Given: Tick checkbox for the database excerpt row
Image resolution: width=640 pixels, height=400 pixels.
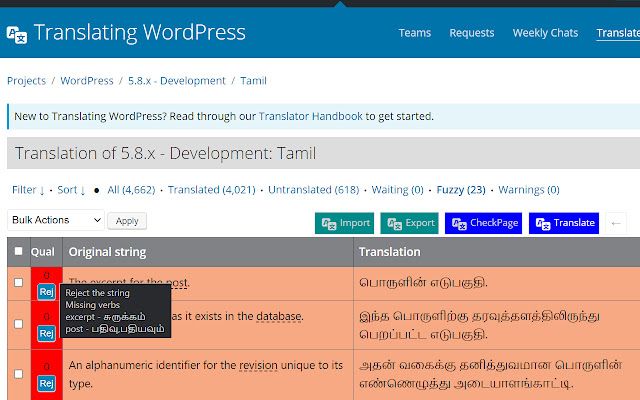Looking at the screenshot, I should pos(18,324).
